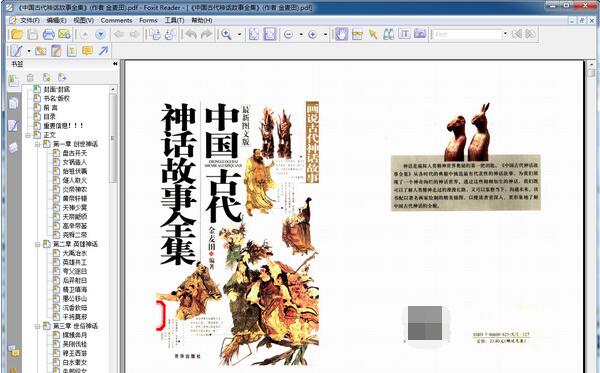
Task: Add a Note comment with the speech bubble
Action: (x=88, y=50)
